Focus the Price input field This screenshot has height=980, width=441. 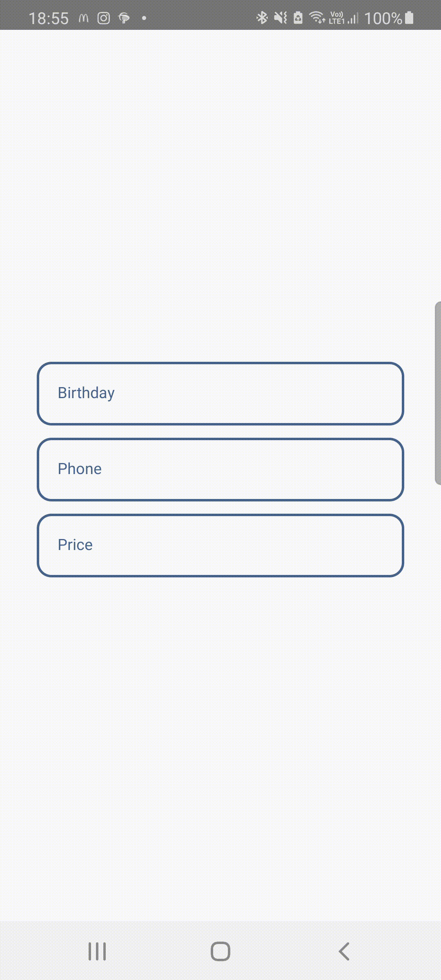220,545
